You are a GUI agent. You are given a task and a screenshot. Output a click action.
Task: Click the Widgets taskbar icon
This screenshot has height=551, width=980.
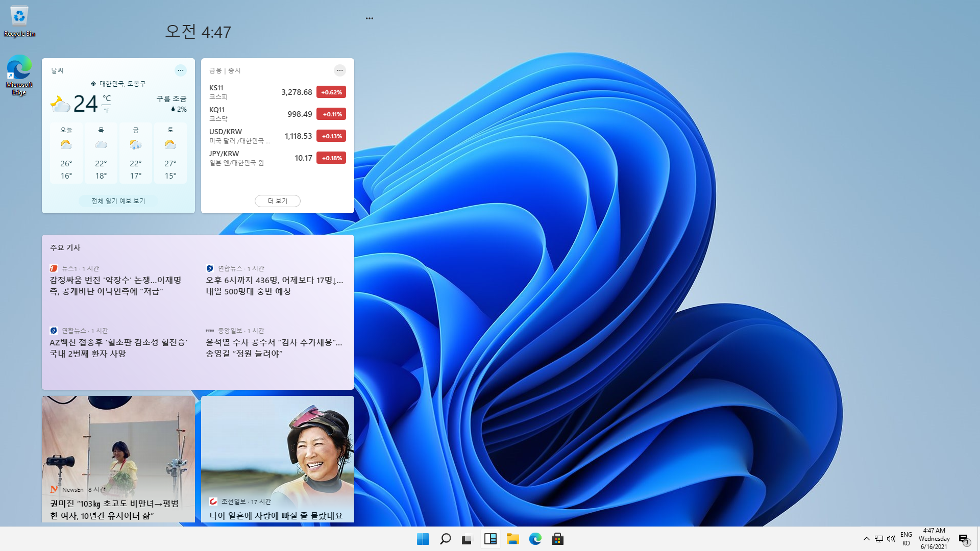click(x=491, y=539)
